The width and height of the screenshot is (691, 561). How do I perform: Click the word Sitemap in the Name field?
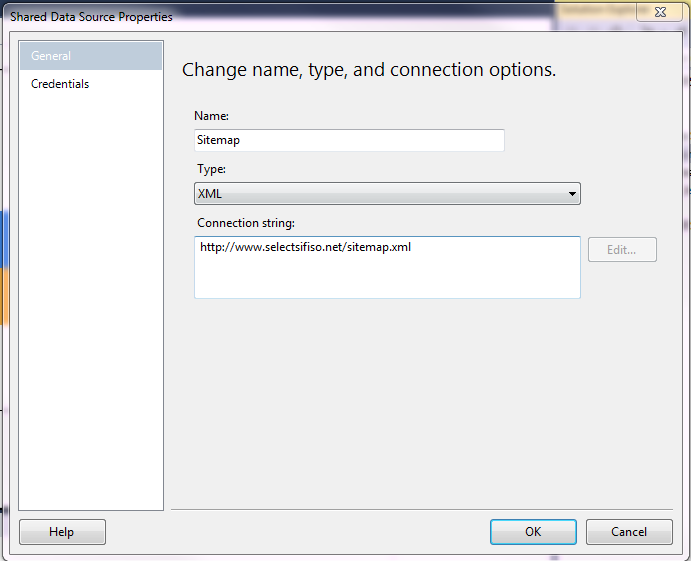(x=218, y=140)
